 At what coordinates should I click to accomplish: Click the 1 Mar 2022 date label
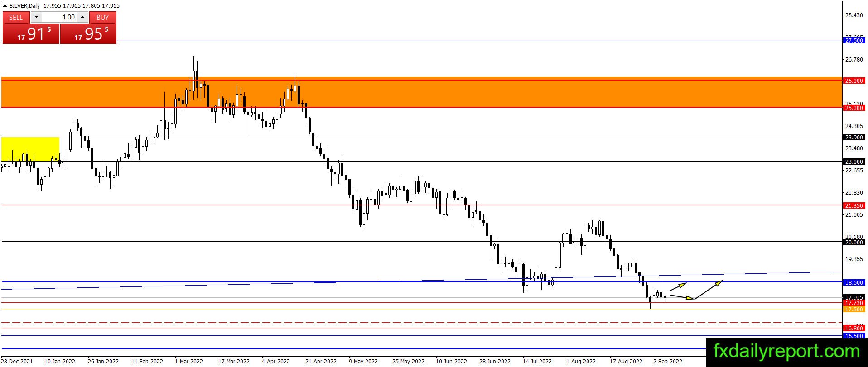(189, 362)
